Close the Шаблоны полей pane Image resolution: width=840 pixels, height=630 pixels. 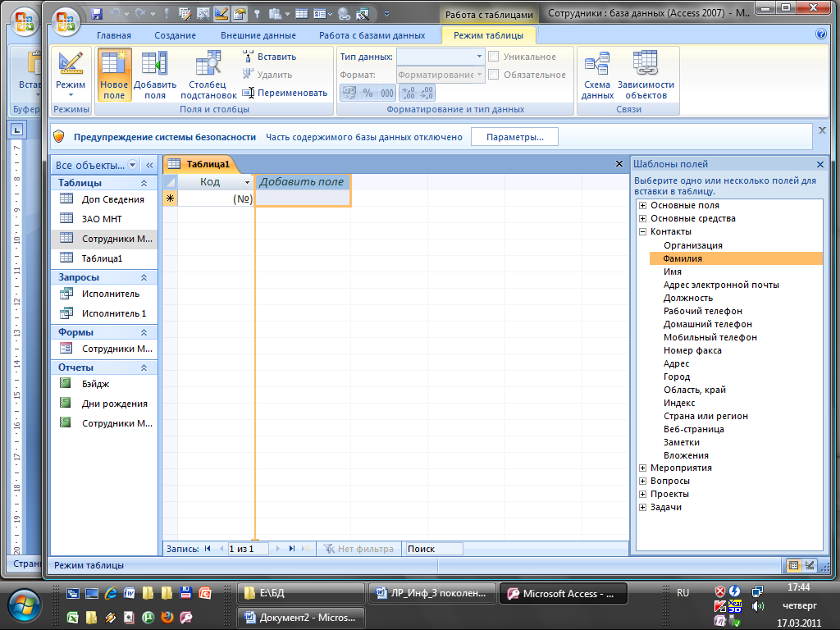coord(820,164)
